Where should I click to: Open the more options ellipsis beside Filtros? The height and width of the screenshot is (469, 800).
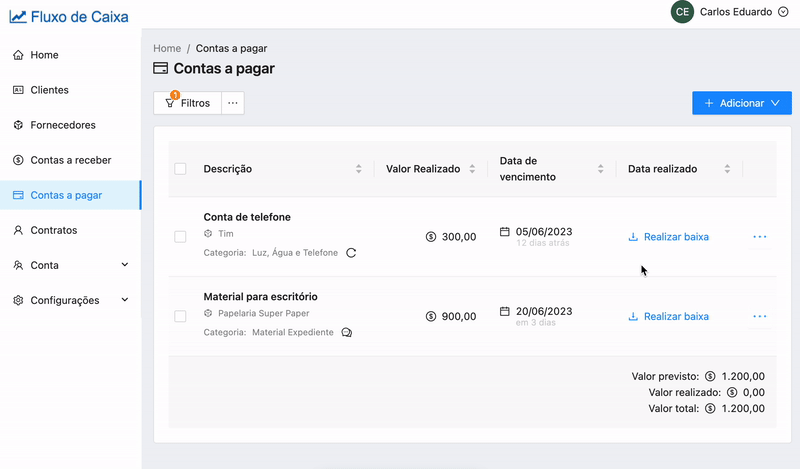coord(233,103)
